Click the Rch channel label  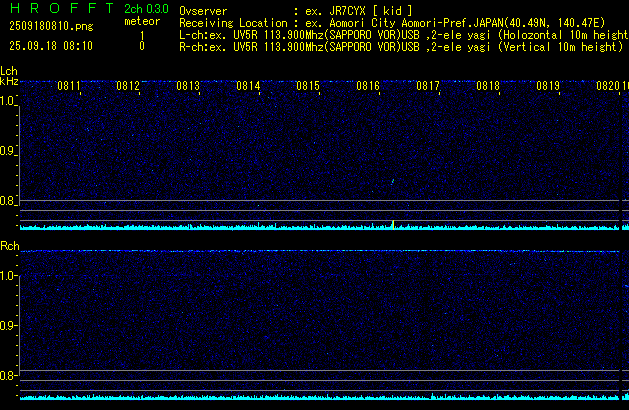(x=9, y=246)
